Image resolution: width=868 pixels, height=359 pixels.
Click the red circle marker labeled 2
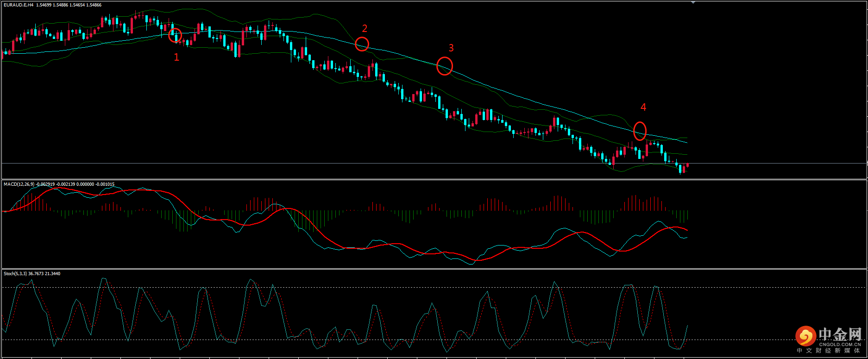pos(362,44)
